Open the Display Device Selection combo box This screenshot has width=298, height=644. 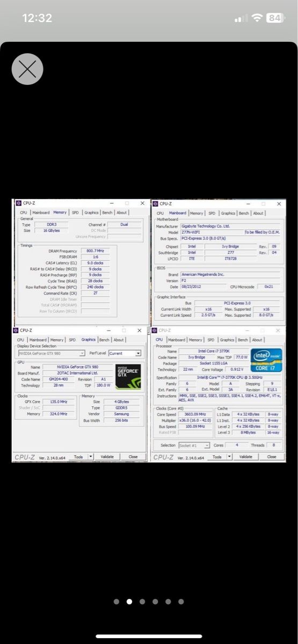(52, 353)
